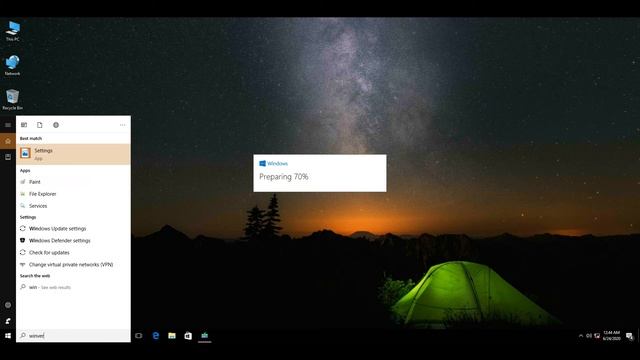Open Windows Defender settings result
This screenshot has width=640, height=360.
(x=73, y=240)
